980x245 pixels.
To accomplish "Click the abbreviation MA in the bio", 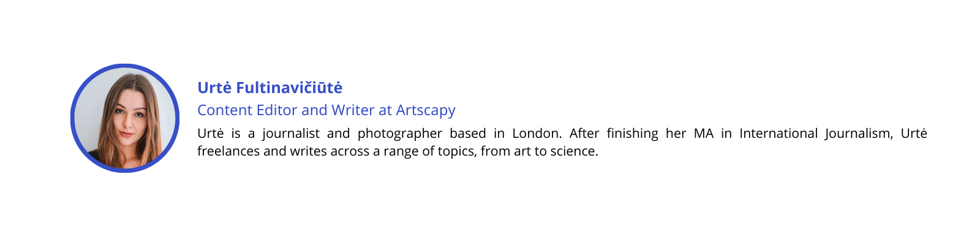I will (x=704, y=134).
